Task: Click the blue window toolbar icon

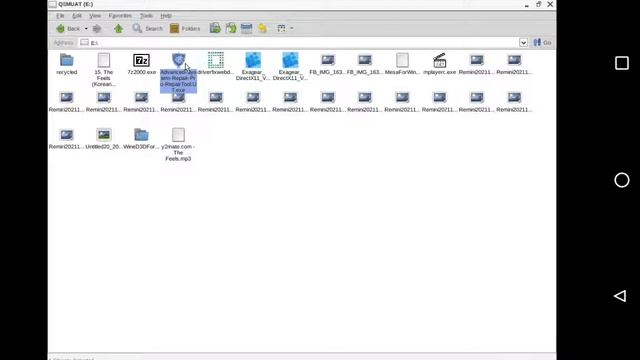Action: point(247,28)
